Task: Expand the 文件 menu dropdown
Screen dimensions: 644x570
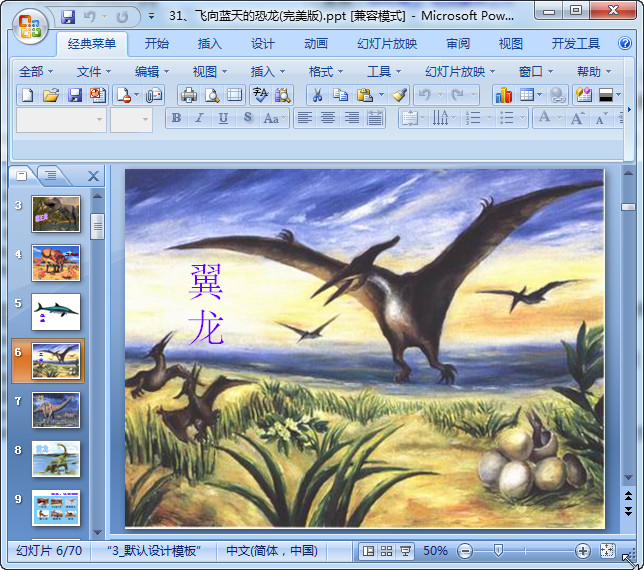Action: 94,72
